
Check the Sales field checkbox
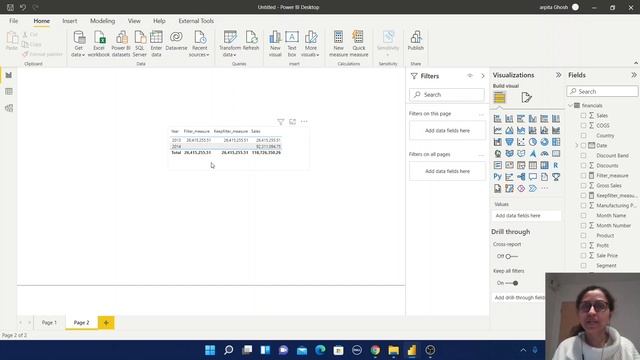pos(583,116)
